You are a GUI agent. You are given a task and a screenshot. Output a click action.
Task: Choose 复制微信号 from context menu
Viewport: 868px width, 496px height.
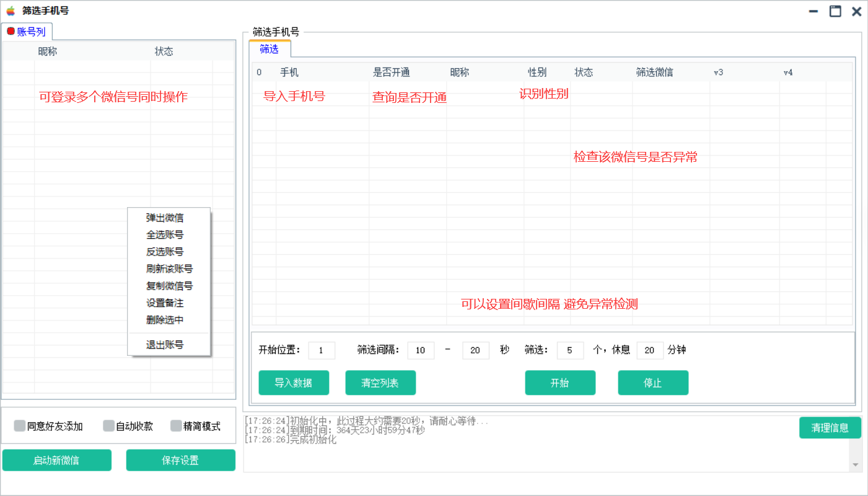coord(169,286)
